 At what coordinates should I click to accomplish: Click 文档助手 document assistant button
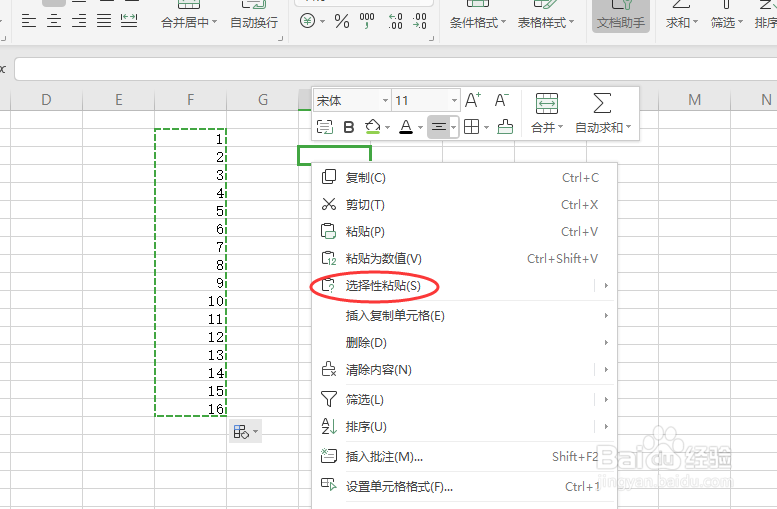[x=621, y=16]
